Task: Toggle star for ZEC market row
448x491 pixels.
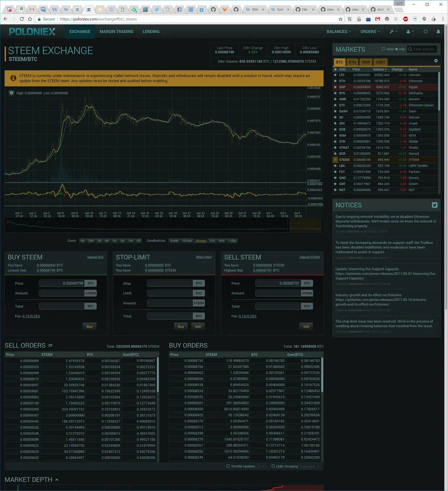Action: point(335,124)
